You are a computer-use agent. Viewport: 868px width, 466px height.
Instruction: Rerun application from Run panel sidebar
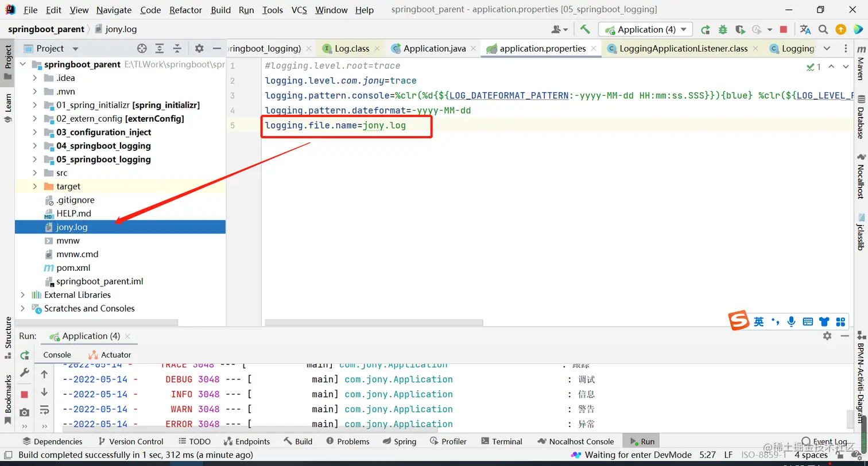24,356
